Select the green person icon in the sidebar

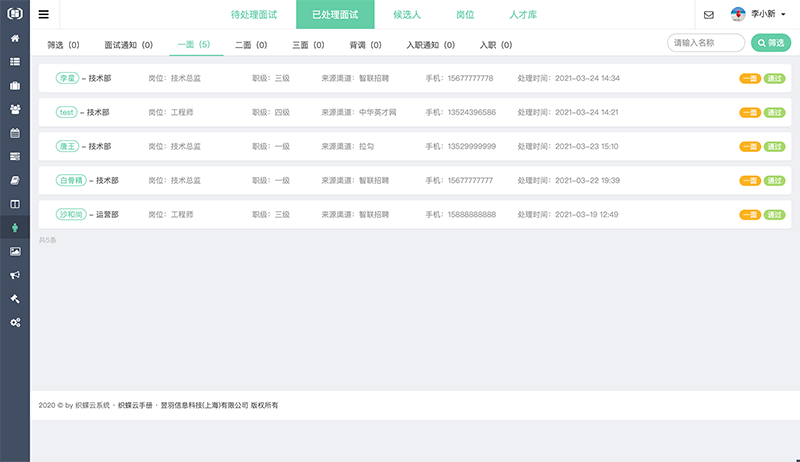[15, 227]
